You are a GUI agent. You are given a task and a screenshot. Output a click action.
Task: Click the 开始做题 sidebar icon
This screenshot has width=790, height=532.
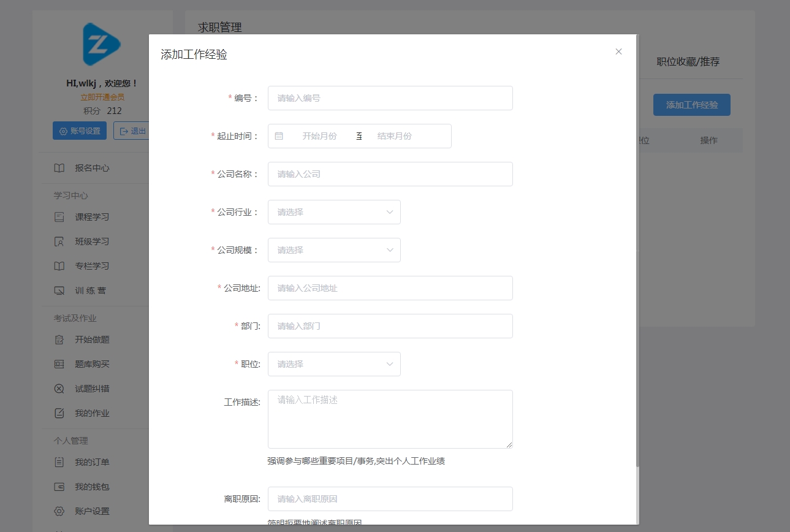tap(59, 340)
